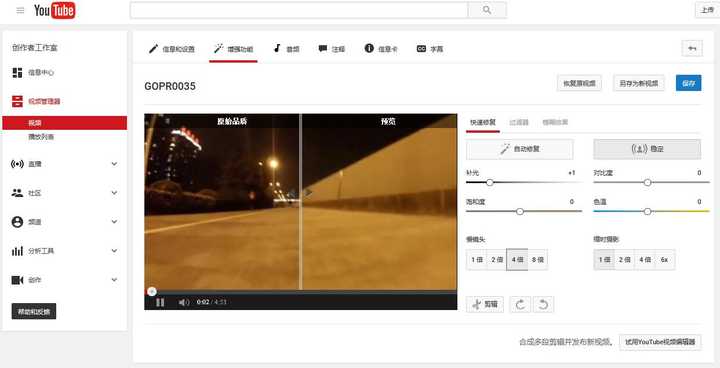The height and width of the screenshot is (368, 720).
Task: Click the 帮助和反馈 help button
Action: [x=34, y=311]
